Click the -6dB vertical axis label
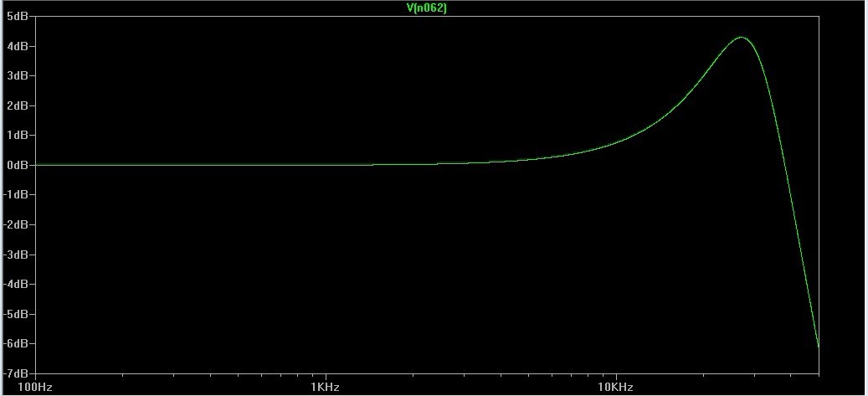Screen dimensions: 868x396 coord(15,344)
